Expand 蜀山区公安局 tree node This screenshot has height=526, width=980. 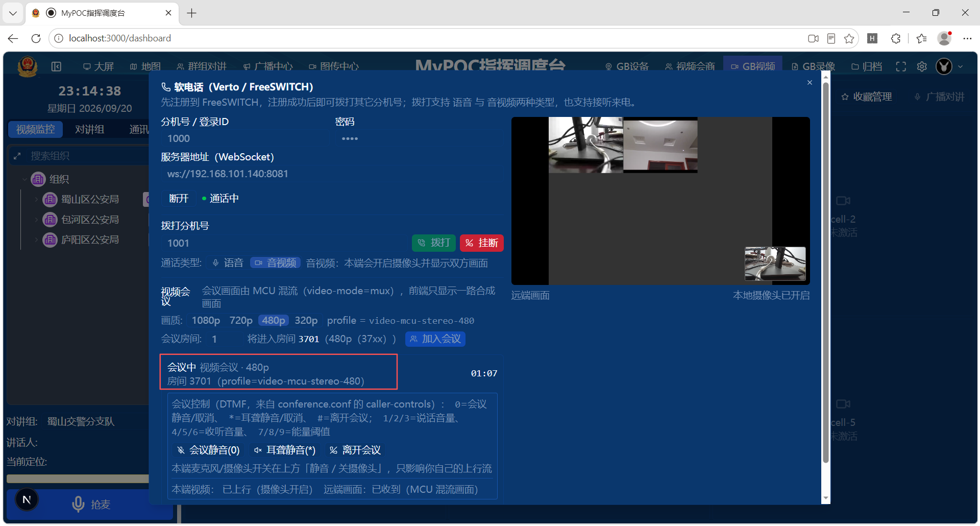click(x=36, y=200)
